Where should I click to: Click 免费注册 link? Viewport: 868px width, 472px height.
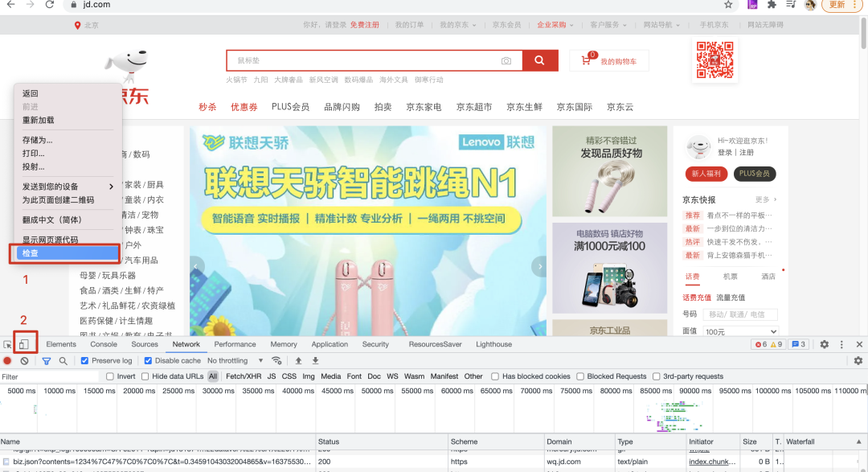(x=365, y=25)
